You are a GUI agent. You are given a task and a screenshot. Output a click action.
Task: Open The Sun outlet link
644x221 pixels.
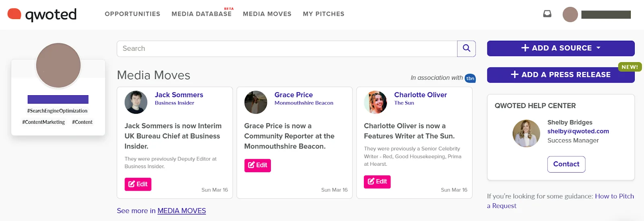point(404,103)
